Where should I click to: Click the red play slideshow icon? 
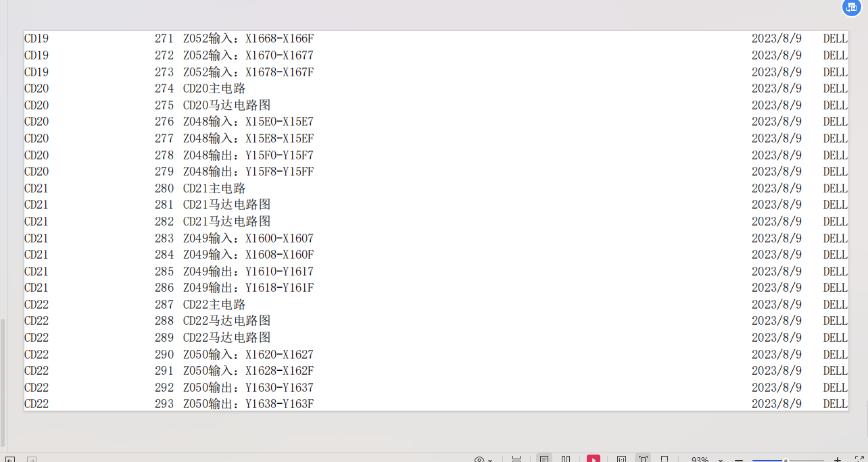pos(593,459)
